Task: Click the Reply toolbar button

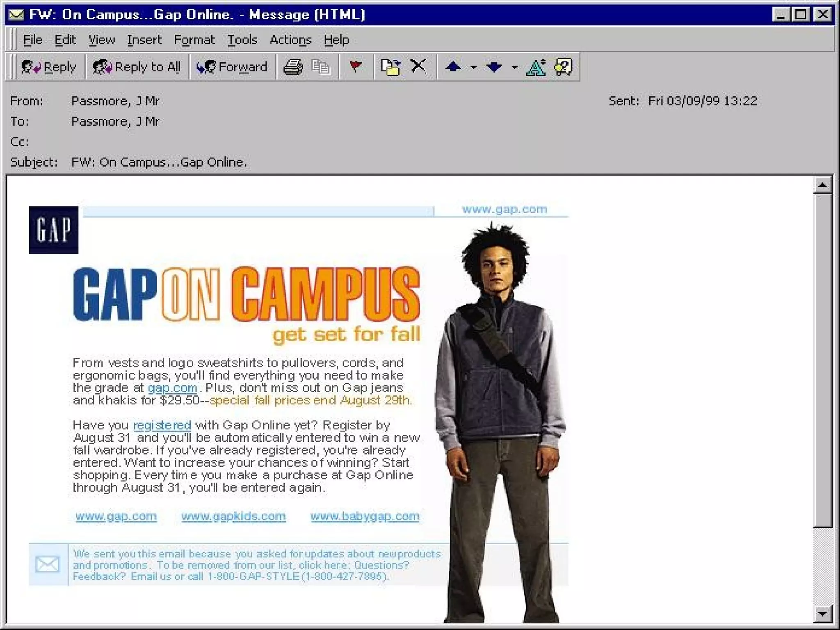Action: [49, 67]
